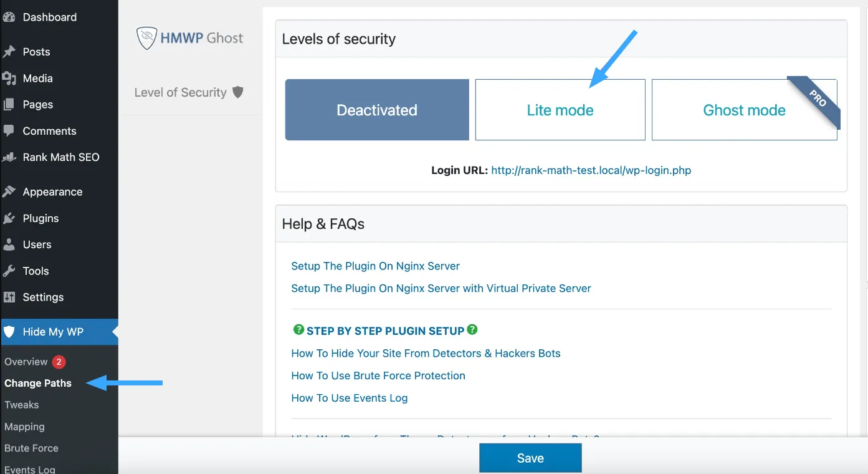Choose the Lite mode security level
This screenshot has height=474, width=868.
click(560, 110)
